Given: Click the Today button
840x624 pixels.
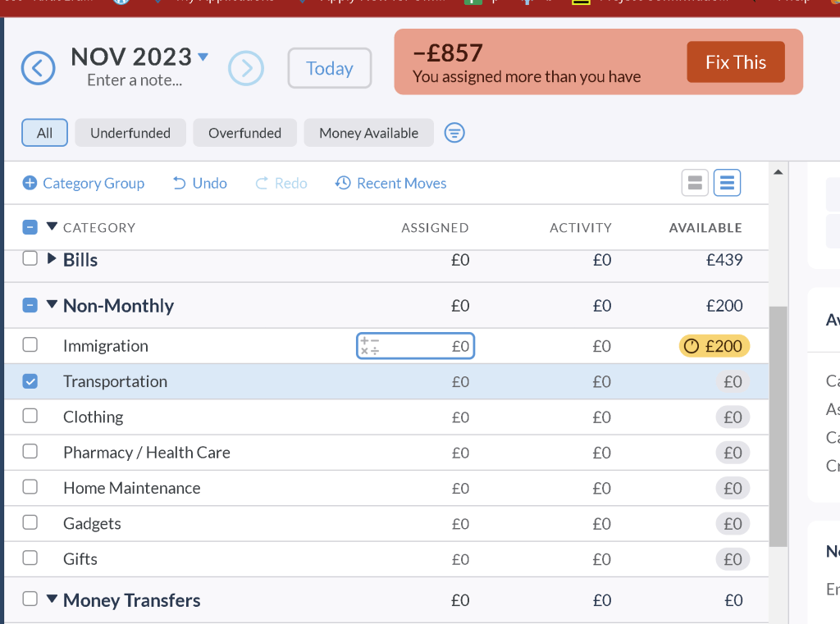Looking at the screenshot, I should [330, 68].
